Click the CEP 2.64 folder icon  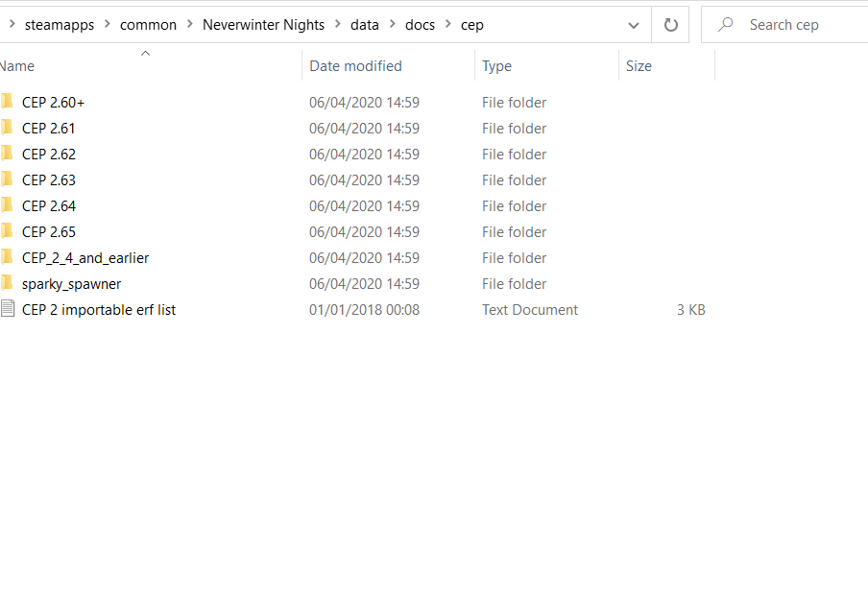(7, 205)
